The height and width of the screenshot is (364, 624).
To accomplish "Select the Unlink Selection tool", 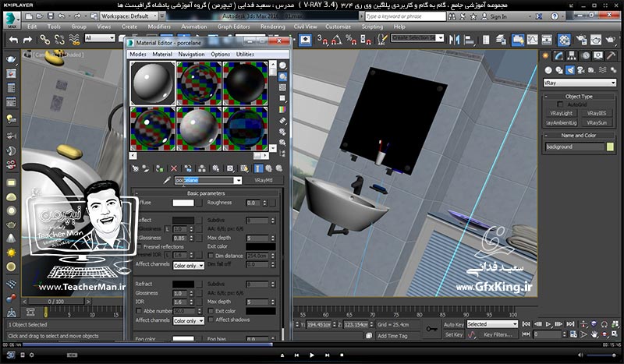I will (59, 40).
